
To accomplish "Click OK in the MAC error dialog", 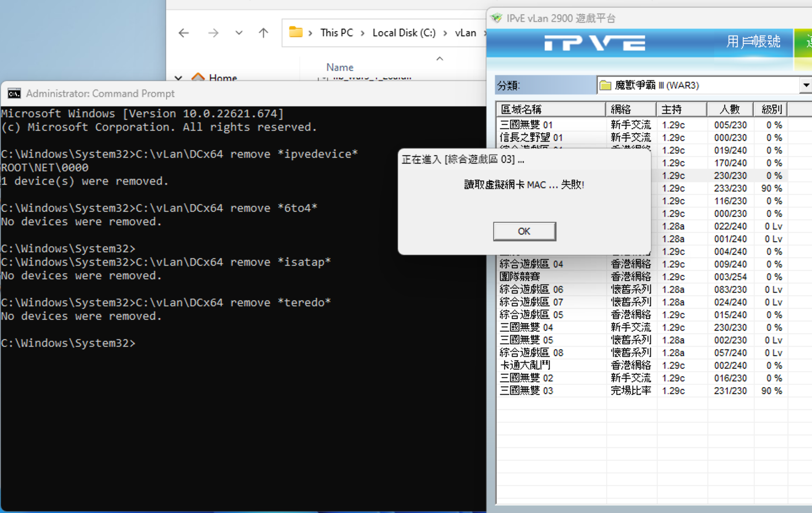I will coord(524,231).
